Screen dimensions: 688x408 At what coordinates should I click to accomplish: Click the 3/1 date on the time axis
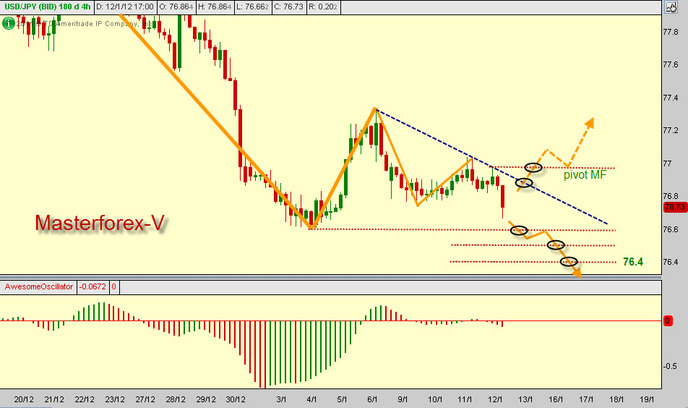tap(281, 400)
